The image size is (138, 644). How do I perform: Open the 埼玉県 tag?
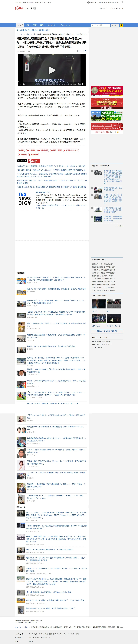(x=22, y=155)
